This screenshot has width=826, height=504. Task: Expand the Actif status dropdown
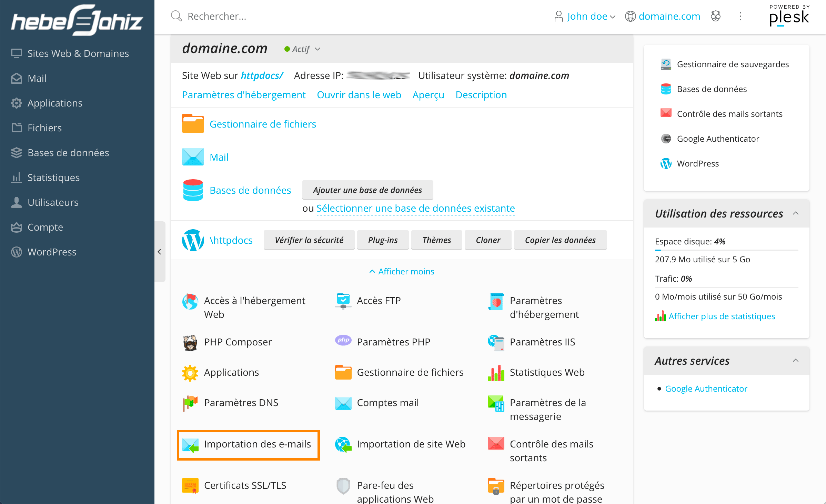point(302,49)
